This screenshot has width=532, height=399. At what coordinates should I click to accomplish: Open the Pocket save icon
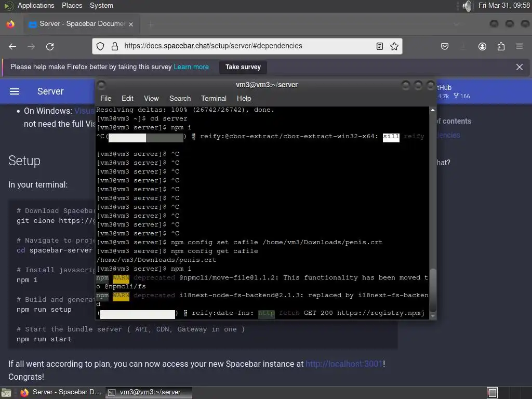tap(445, 46)
